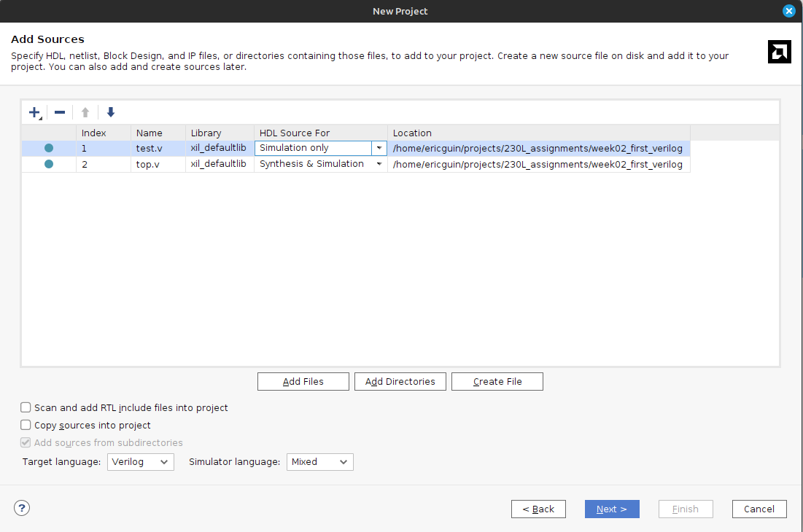Open the Target language dropdown
803x532 pixels.
pos(140,462)
